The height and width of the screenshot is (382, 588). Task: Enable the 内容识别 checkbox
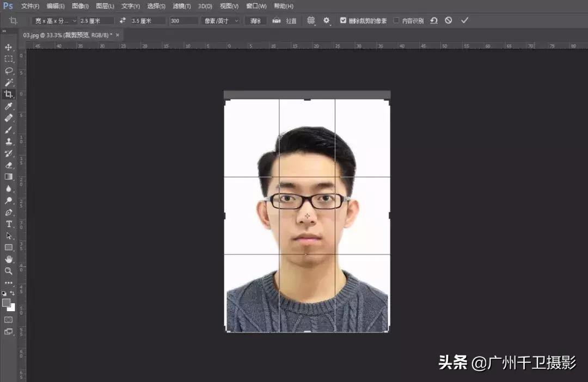pos(396,20)
